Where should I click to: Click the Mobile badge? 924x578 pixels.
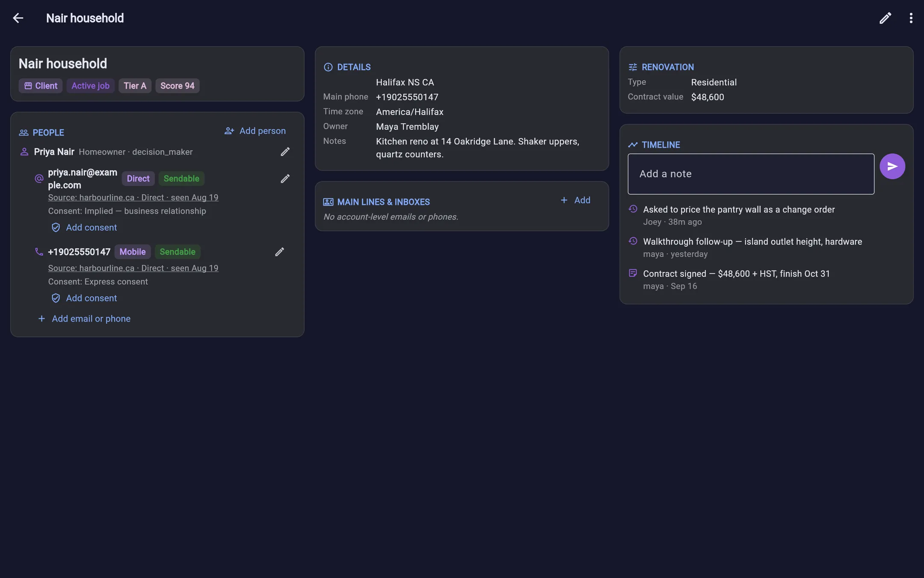coord(133,252)
